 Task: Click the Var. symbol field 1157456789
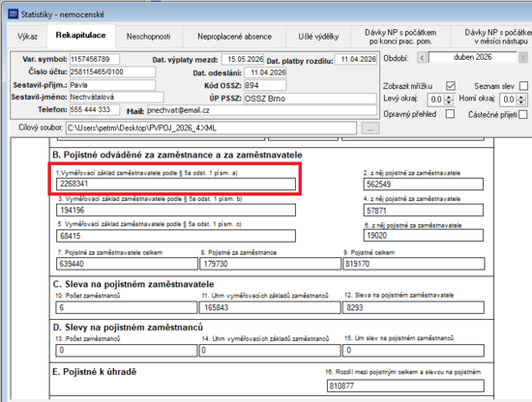click(x=95, y=59)
